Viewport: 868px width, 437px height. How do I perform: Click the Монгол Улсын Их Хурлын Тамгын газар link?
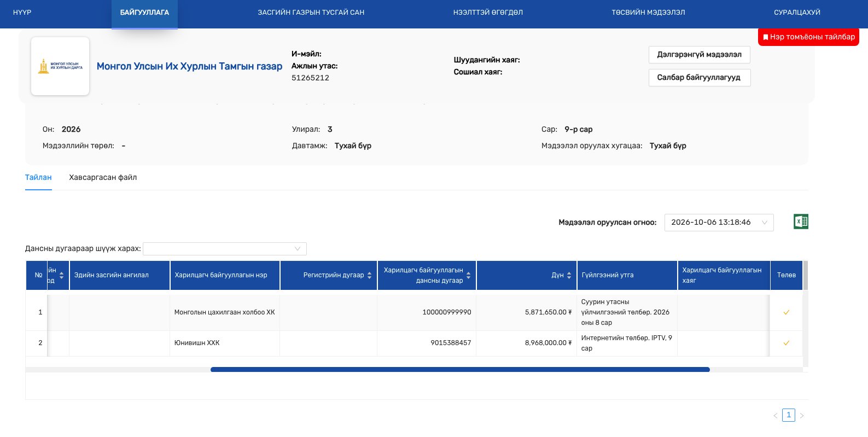point(189,66)
